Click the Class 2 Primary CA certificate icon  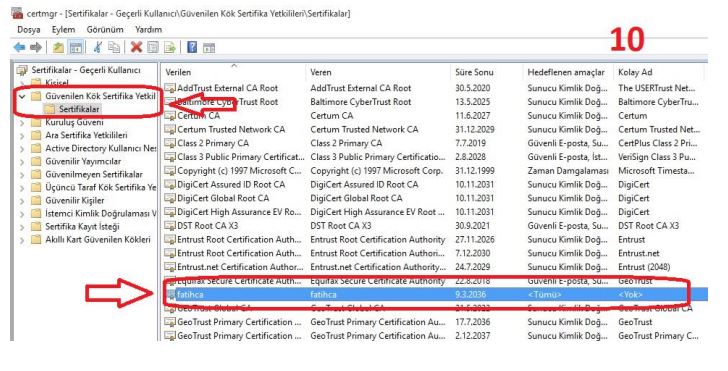click(170, 143)
